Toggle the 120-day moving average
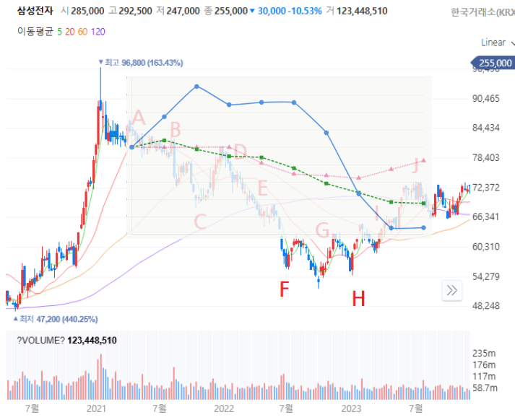515x420 pixels. pyautogui.click(x=98, y=32)
